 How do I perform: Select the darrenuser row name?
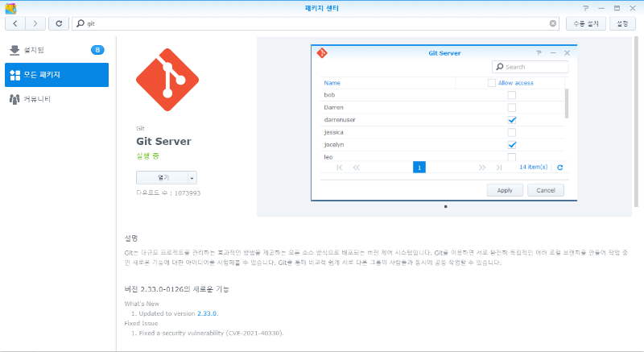pos(340,120)
